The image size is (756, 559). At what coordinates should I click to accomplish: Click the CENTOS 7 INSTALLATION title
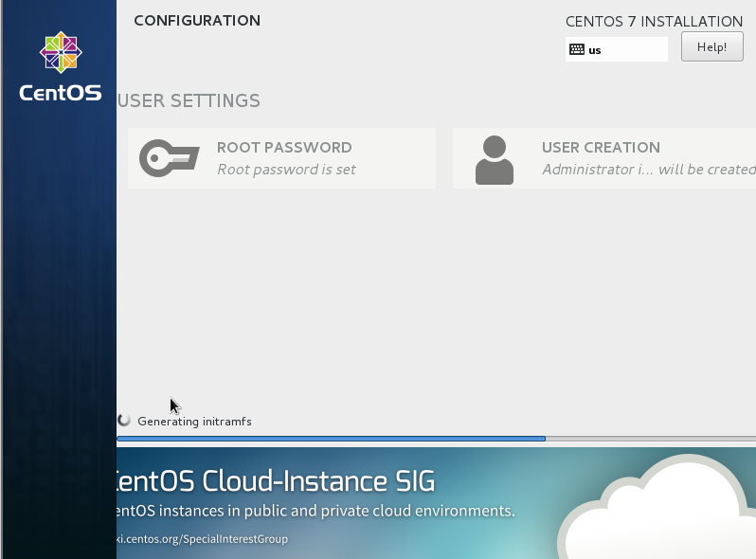tap(654, 22)
